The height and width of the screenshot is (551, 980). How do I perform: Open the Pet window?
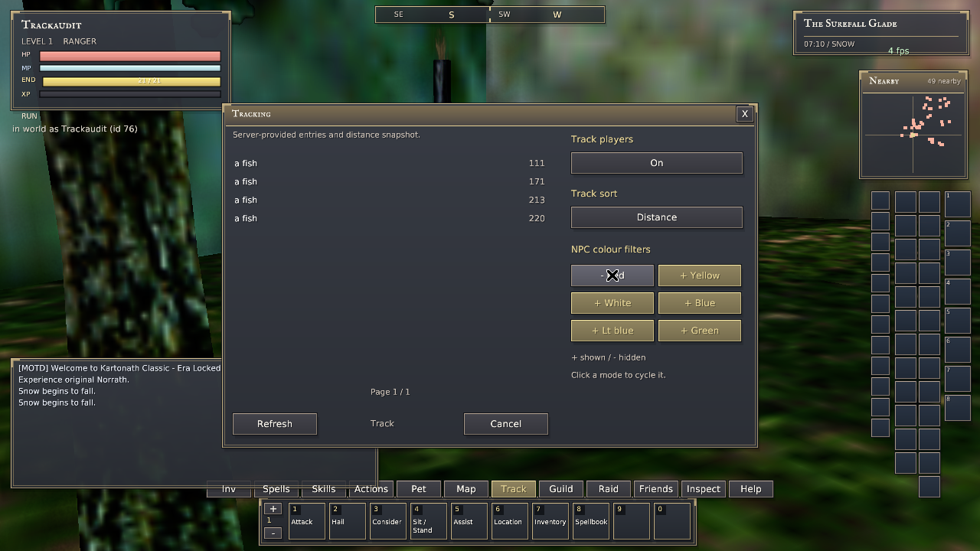[419, 489]
